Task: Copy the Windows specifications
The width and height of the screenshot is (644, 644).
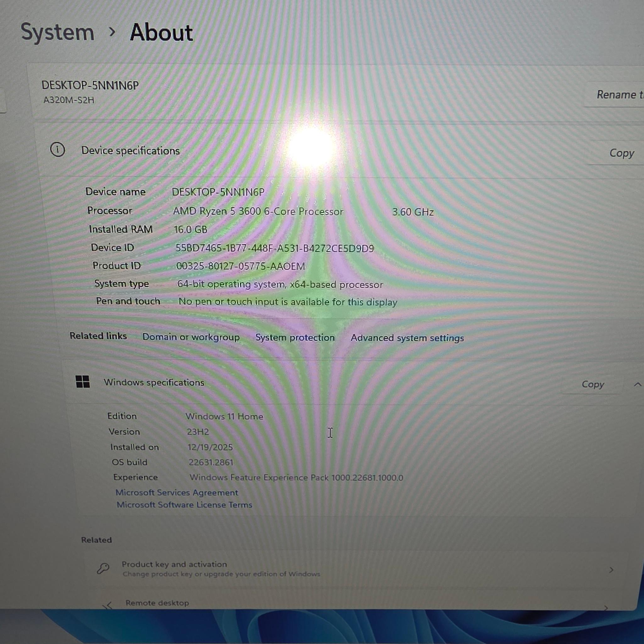Action: coord(593,384)
